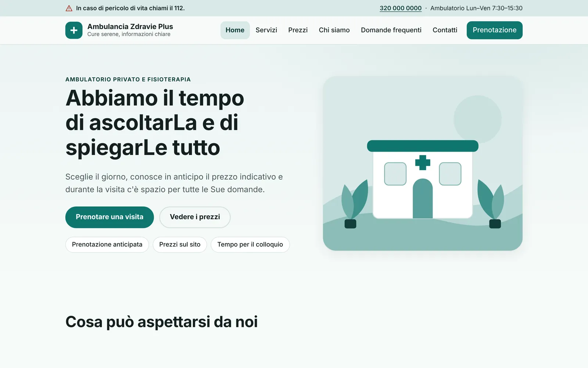Open Prezzi in the navigation
Image resolution: width=588 pixels, height=368 pixels.
click(298, 30)
